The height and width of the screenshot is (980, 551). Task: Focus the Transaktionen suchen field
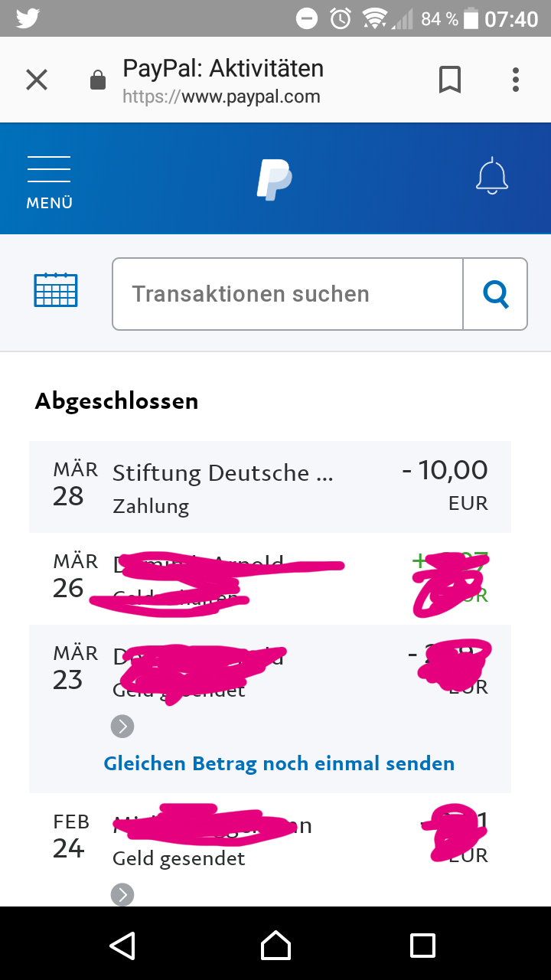tap(288, 294)
